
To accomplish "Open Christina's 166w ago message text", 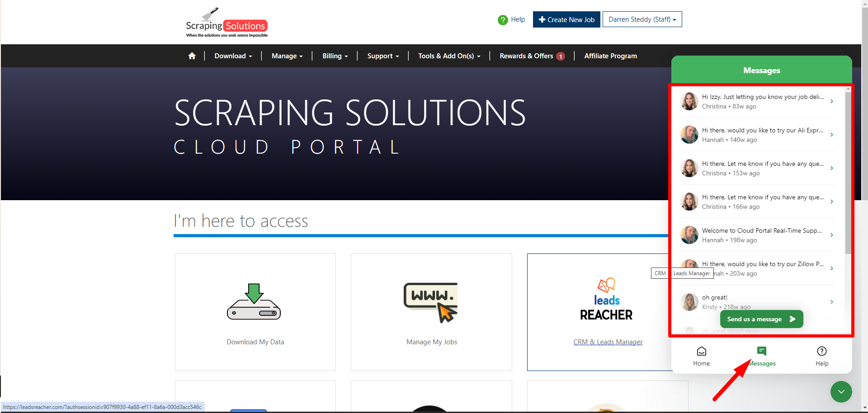I will [763, 197].
